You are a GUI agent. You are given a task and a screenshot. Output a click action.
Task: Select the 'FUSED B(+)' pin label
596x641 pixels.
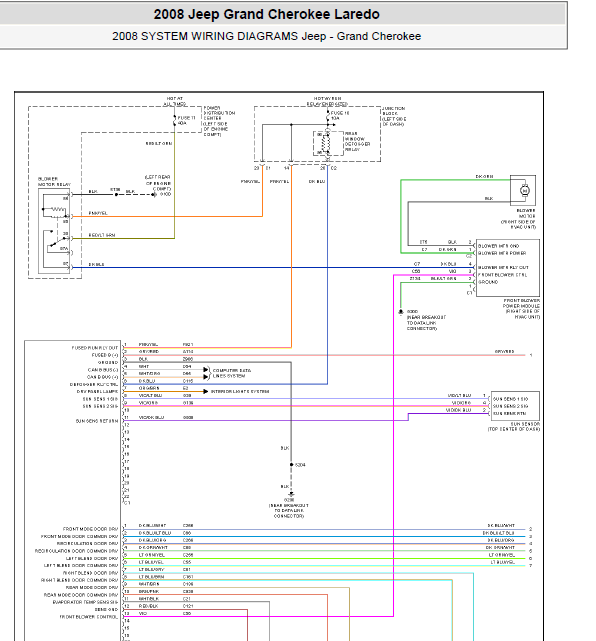pyautogui.click(x=105, y=355)
